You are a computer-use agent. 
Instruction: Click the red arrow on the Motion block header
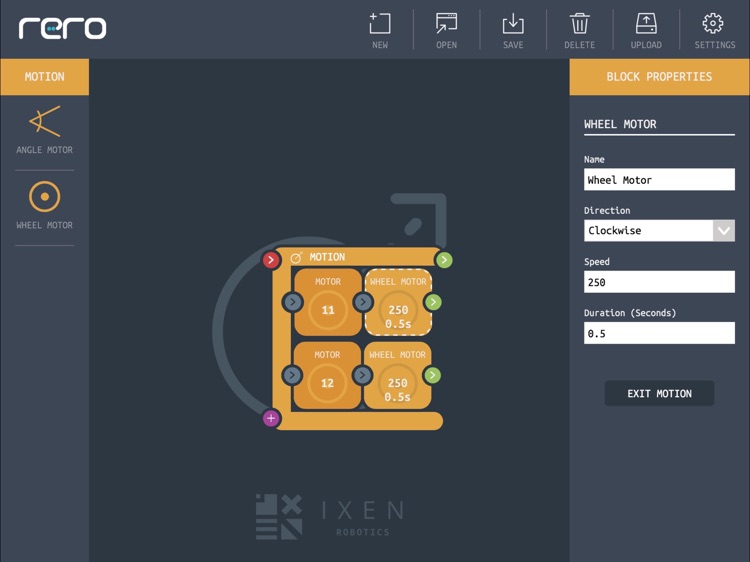coord(271,260)
